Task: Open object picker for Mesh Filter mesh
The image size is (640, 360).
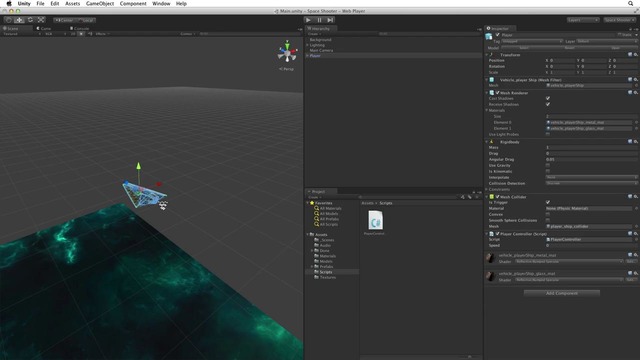Action: [636, 85]
